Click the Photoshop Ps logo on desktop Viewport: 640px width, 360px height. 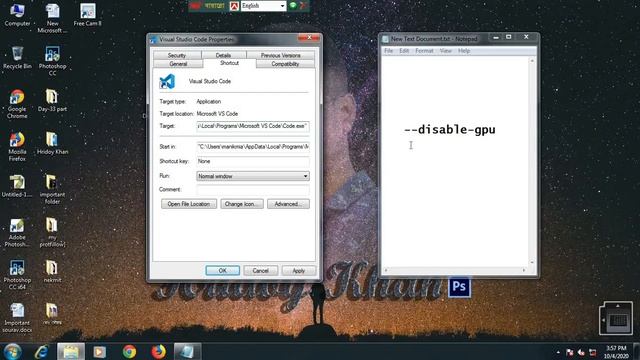(x=459, y=287)
